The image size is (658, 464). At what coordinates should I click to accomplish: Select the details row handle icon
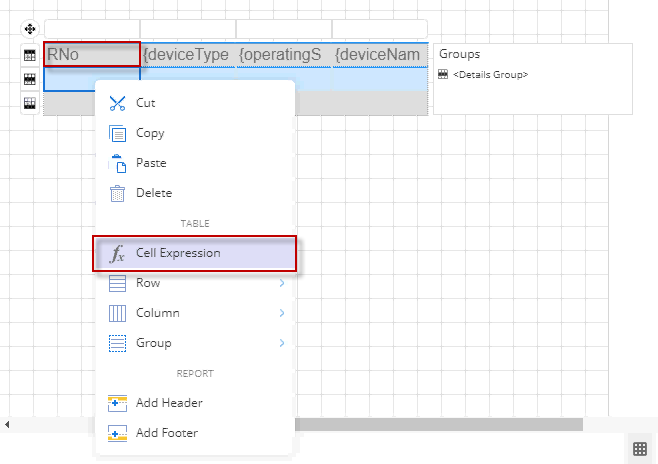(x=30, y=79)
